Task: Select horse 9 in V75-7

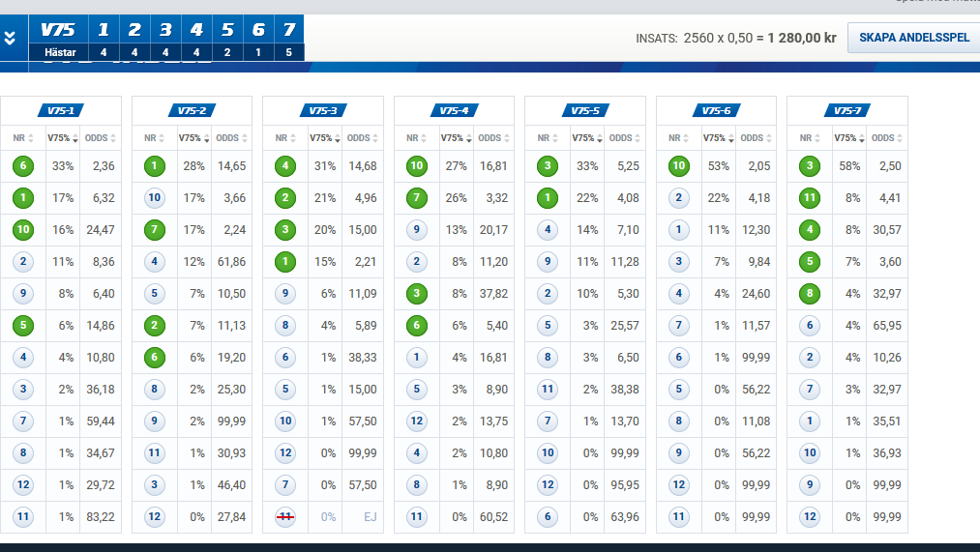Action: pos(810,484)
